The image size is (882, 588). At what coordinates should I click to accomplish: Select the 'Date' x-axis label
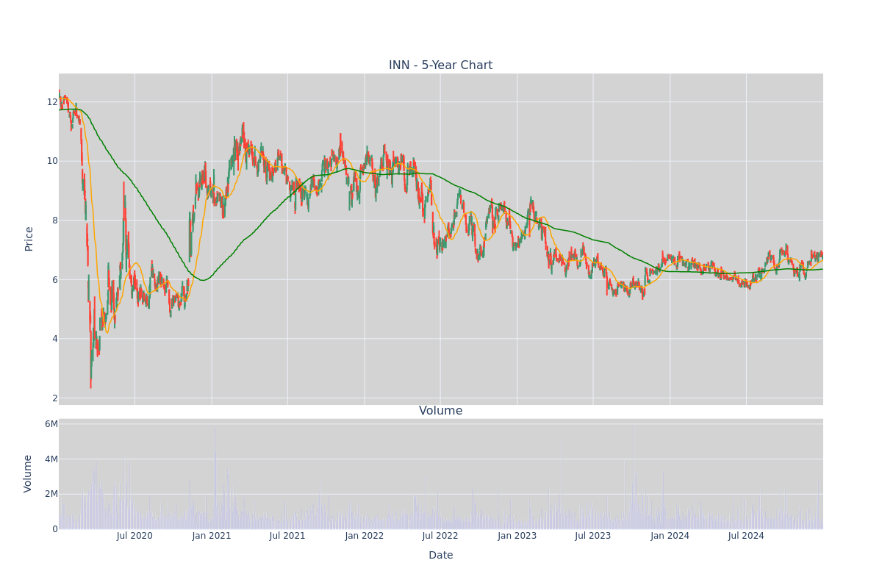click(x=441, y=556)
